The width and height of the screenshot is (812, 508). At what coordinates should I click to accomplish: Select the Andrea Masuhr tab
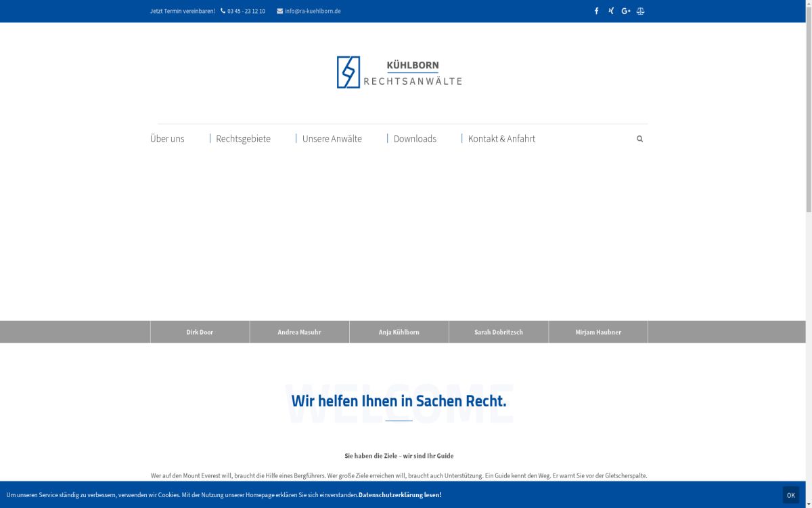[x=299, y=332]
